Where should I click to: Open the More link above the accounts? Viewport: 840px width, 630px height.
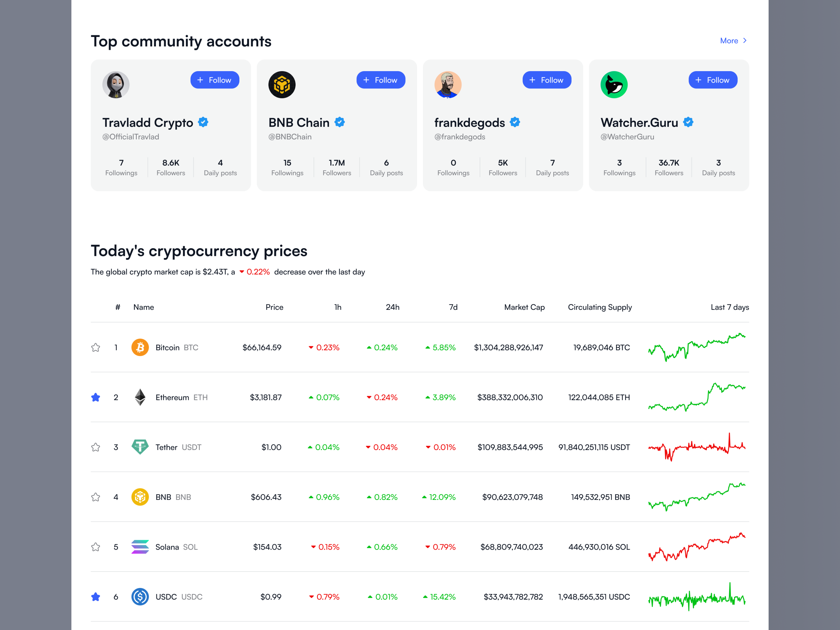click(729, 41)
